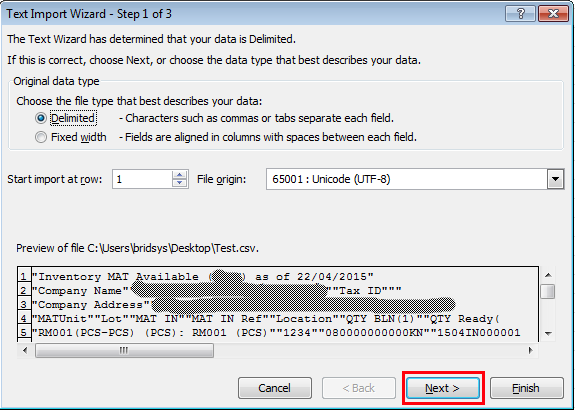The image size is (575, 410).
Task: Open the File origin dropdown arrow
Action: click(x=555, y=179)
